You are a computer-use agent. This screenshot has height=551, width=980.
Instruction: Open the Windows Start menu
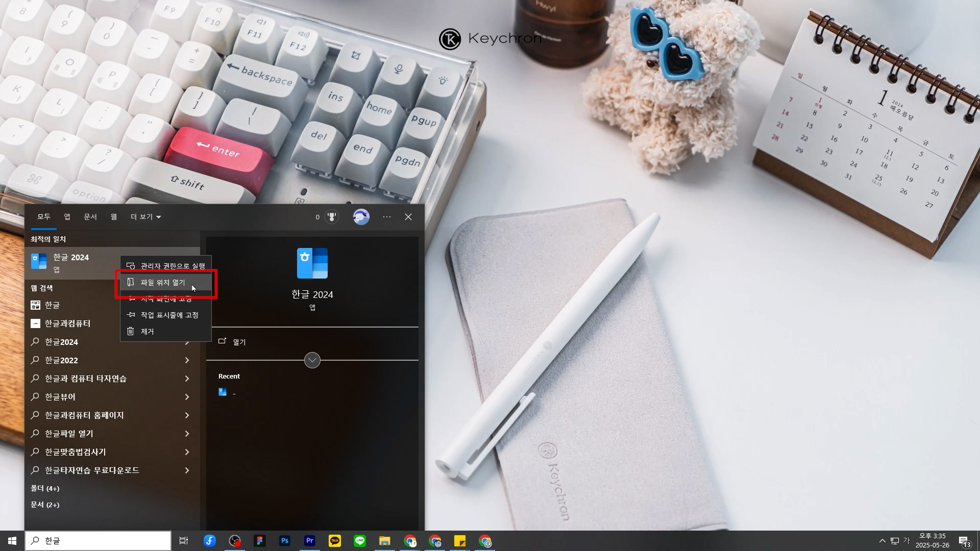[12, 541]
